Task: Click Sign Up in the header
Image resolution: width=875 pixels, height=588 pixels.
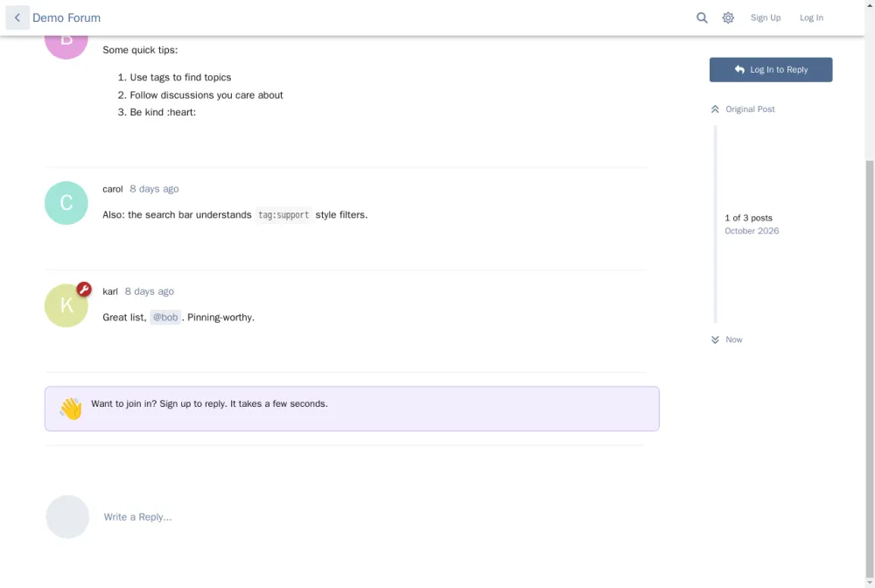Action: tap(765, 17)
